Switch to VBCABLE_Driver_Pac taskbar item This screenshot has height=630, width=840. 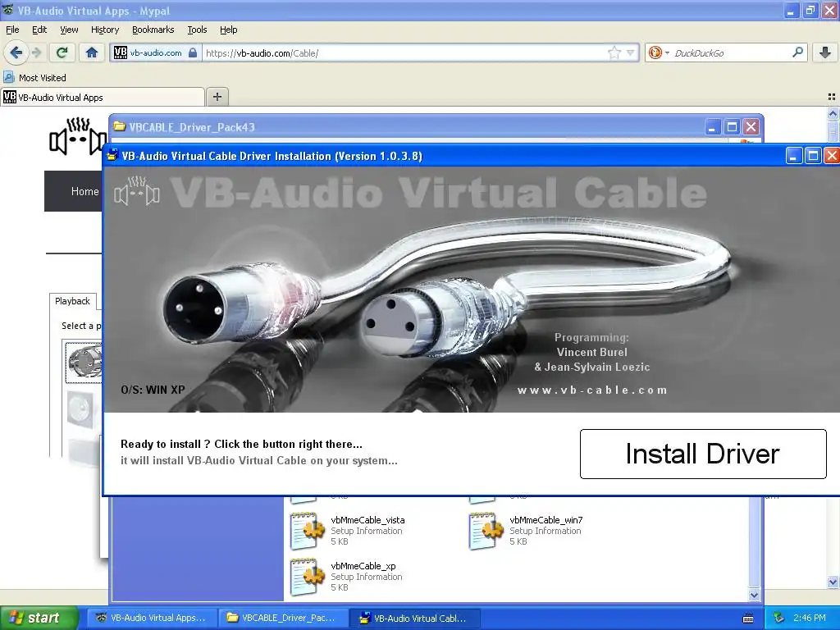[282, 618]
